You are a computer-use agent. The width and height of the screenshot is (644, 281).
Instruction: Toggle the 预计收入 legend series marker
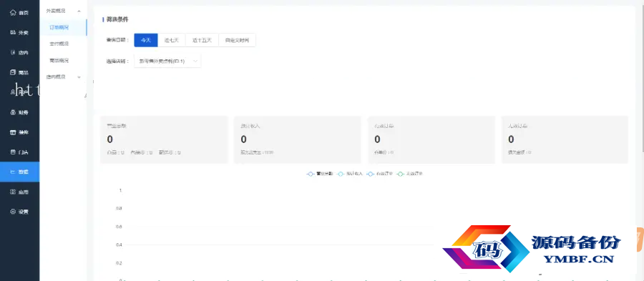click(340, 174)
